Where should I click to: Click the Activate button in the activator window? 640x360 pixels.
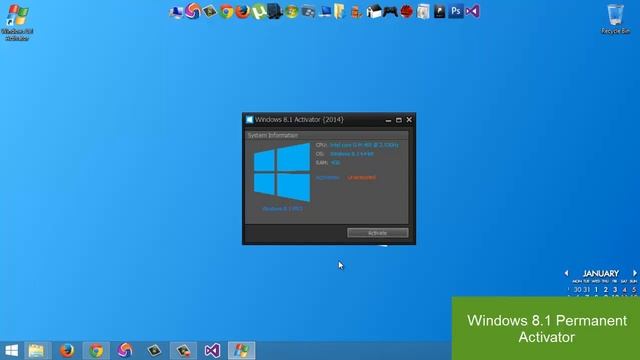click(x=378, y=233)
